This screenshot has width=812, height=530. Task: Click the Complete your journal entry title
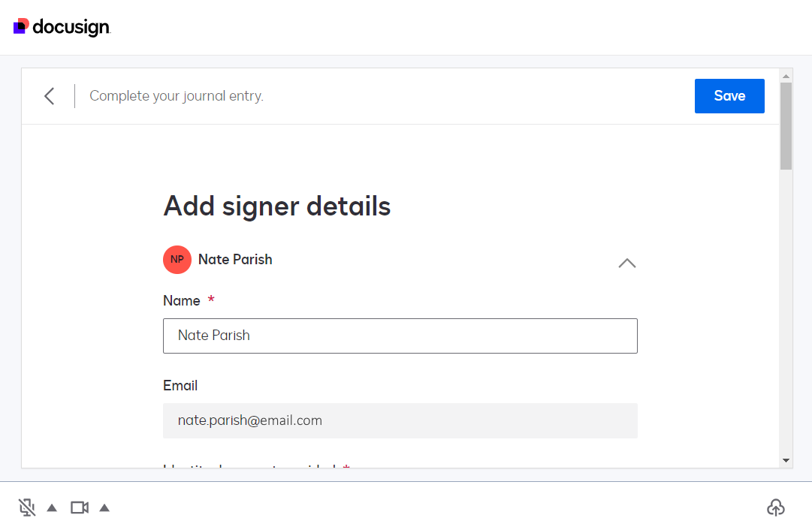pos(176,96)
